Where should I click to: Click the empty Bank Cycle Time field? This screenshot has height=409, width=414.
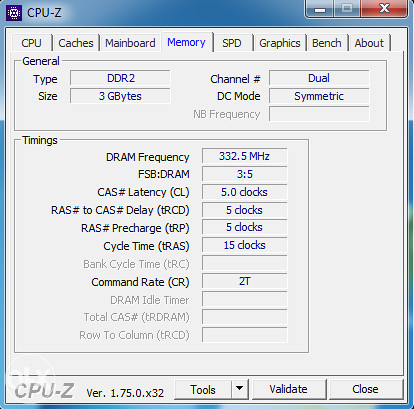pos(244,263)
